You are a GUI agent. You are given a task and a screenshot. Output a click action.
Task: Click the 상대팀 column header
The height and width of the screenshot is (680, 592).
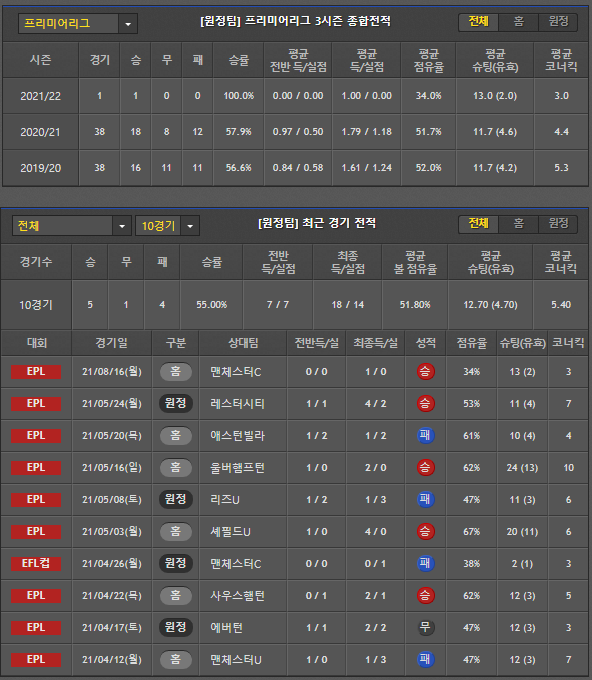point(243,343)
